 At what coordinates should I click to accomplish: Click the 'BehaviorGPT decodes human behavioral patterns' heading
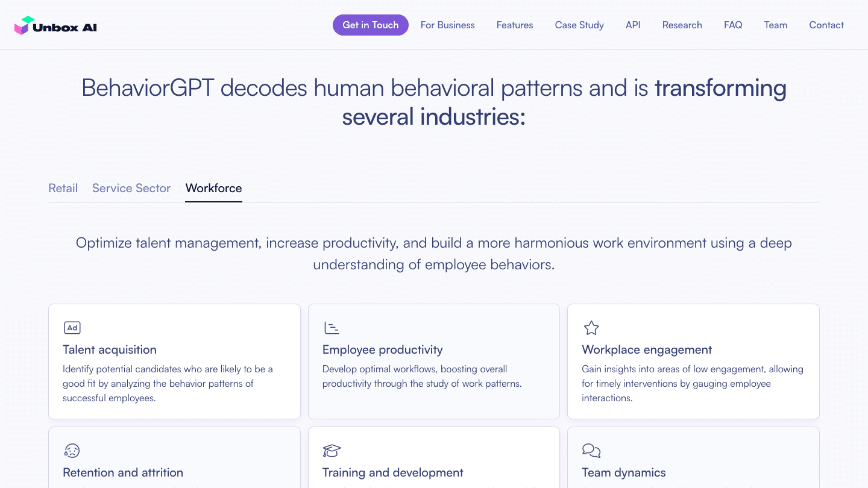pos(434,102)
